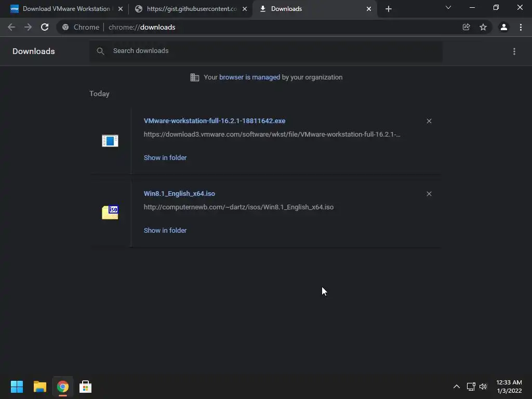Screen dimensions: 532x399
Task: Switch to gist.githubusercontent tab
Action: (x=190, y=9)
